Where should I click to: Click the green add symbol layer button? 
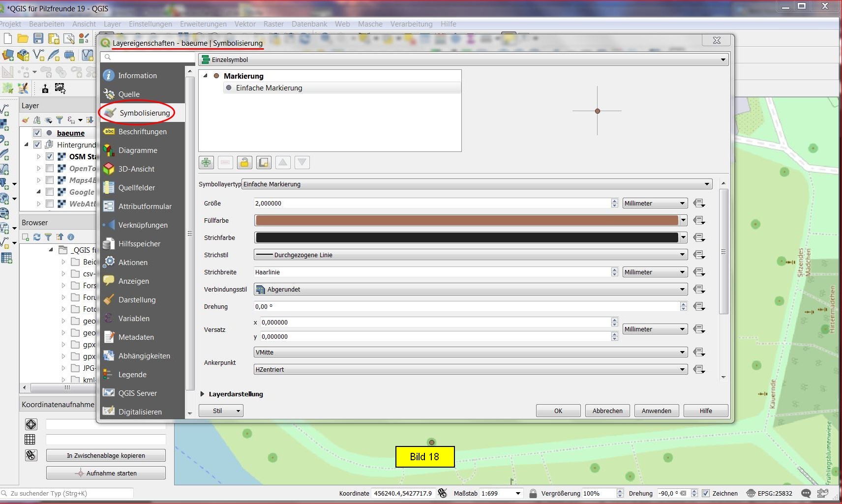[206, 162]
